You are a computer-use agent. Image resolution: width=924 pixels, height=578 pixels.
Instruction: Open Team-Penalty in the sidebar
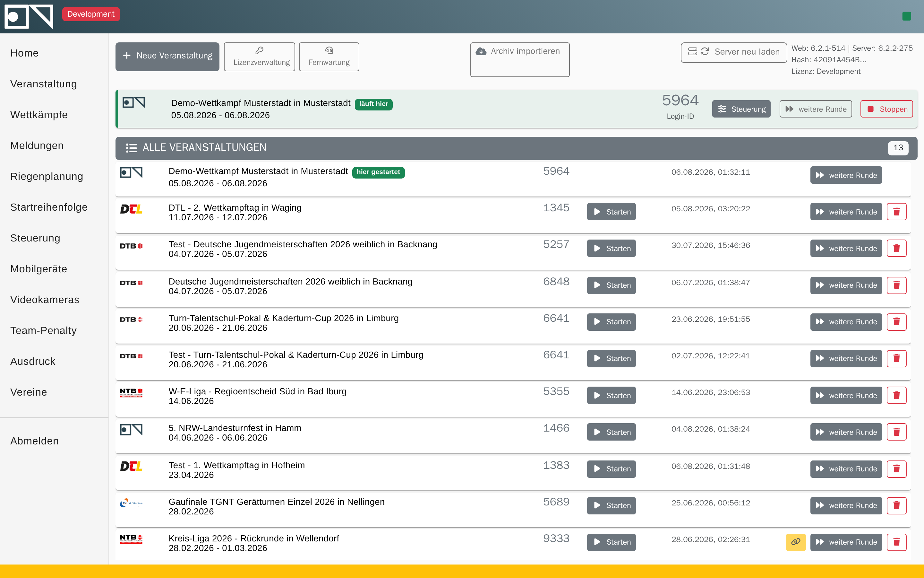(44, 331)
